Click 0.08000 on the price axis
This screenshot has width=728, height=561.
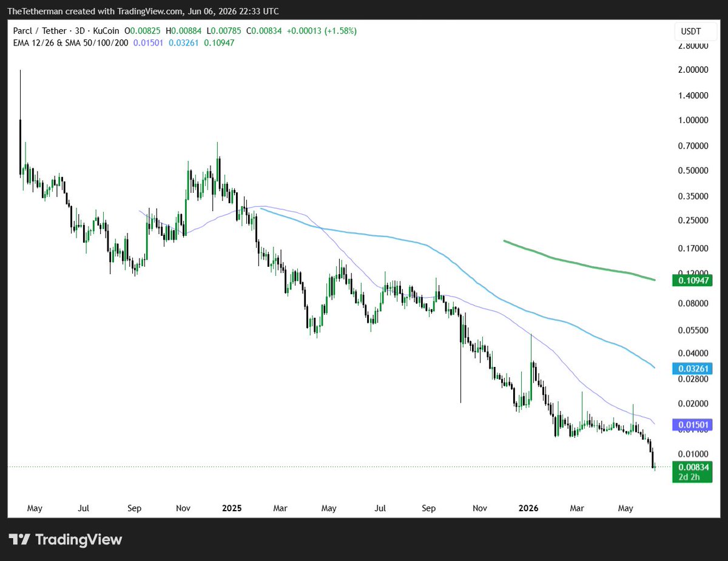694,303
